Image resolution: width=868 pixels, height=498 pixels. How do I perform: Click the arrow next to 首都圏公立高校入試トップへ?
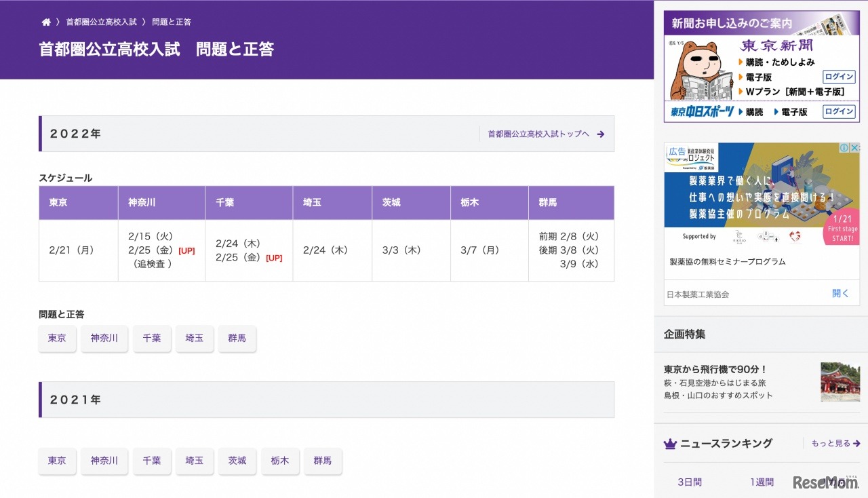coord(600,134)
